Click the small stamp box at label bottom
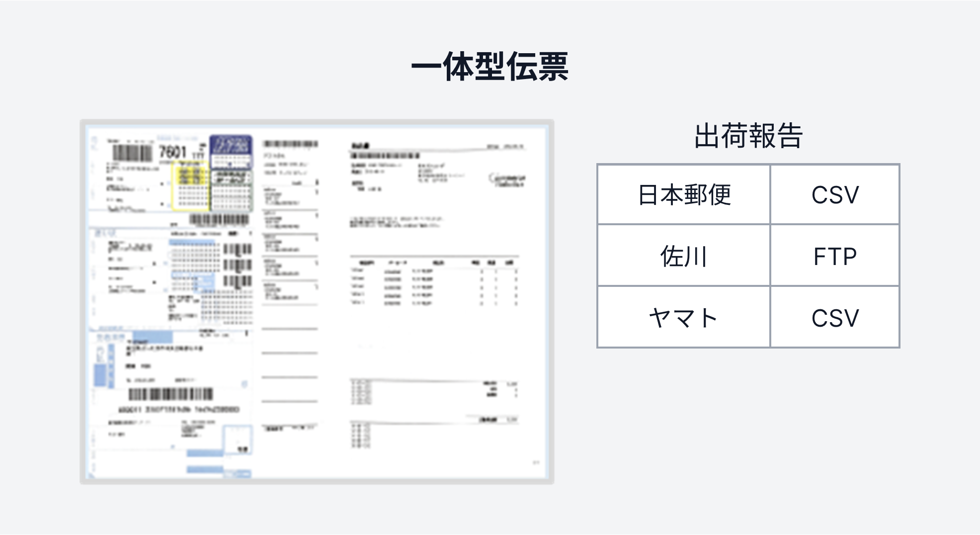 click(238, 440)
